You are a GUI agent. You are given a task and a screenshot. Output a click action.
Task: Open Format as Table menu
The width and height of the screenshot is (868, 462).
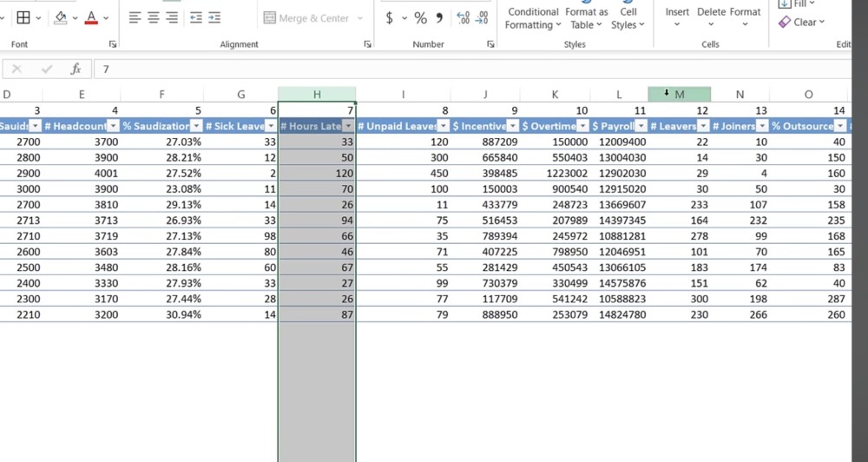coord(586,18)
